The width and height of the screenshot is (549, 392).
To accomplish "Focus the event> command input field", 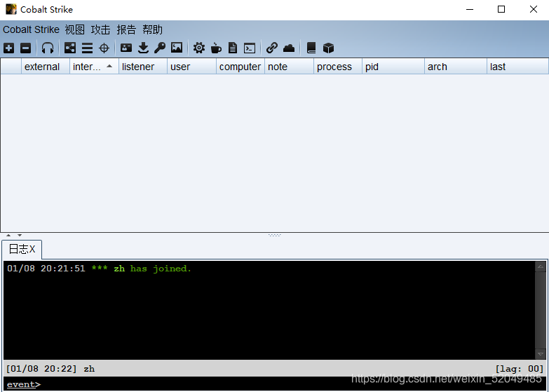I will coord(275,384).
